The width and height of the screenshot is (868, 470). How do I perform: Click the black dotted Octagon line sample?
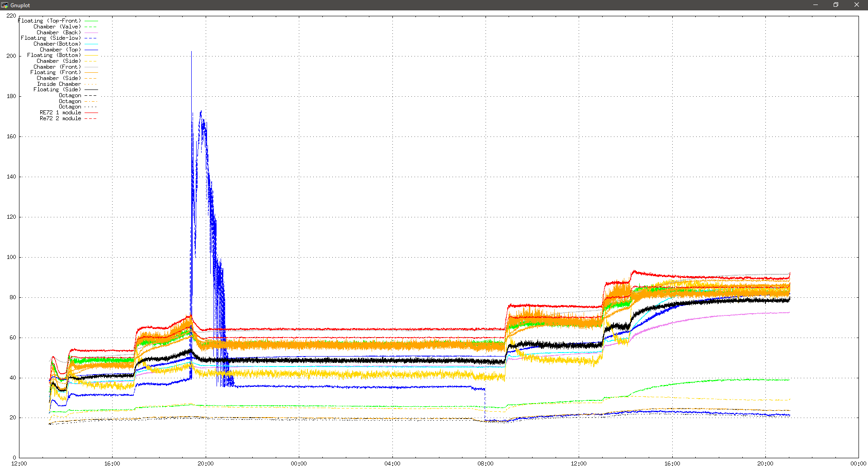91,107
